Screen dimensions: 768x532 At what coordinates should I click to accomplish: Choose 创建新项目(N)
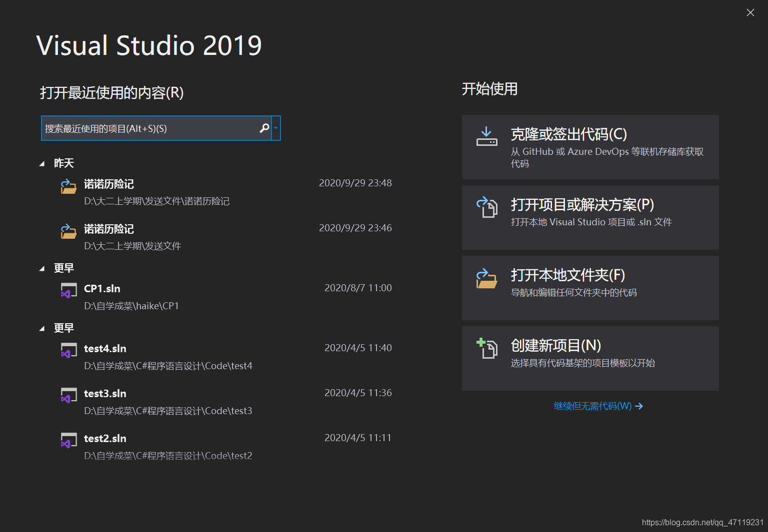(590, 358)
